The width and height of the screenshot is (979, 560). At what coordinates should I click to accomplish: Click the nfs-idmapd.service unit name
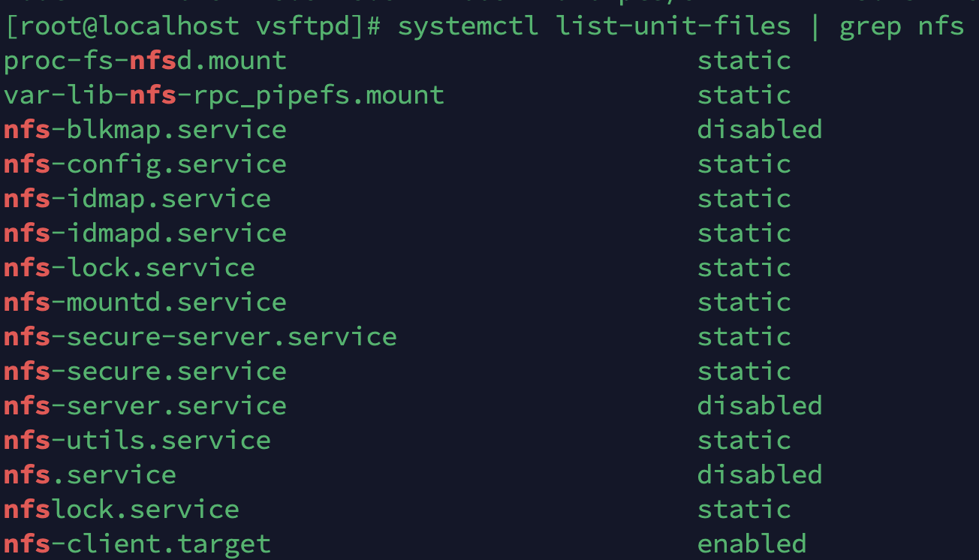click(x=145, y=233)
